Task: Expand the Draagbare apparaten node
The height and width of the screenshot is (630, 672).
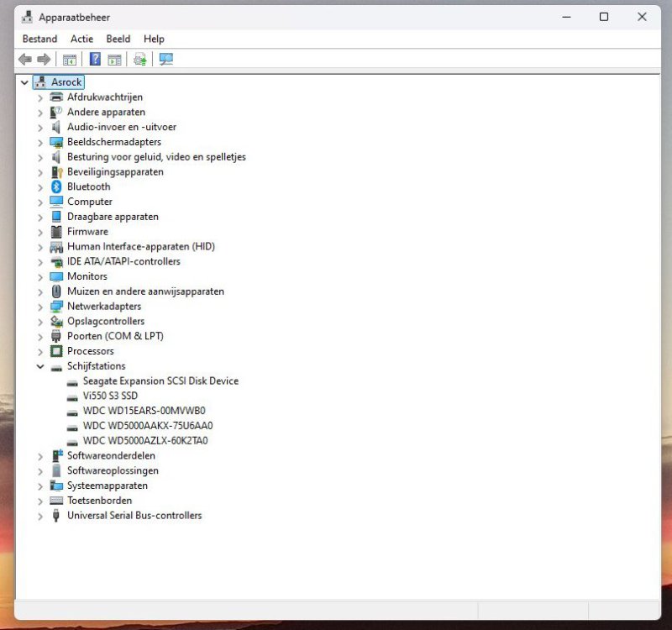Action: point(40,218)
